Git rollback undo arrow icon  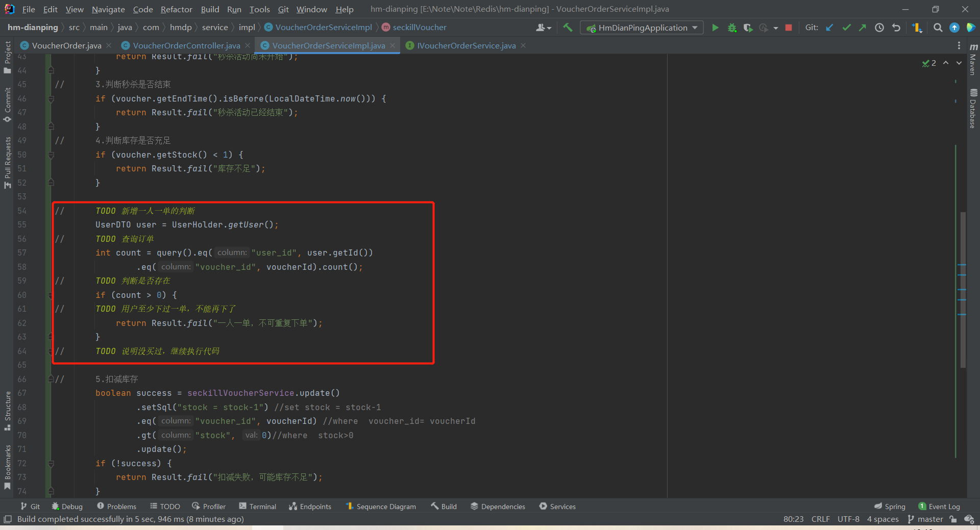[896, 28]
